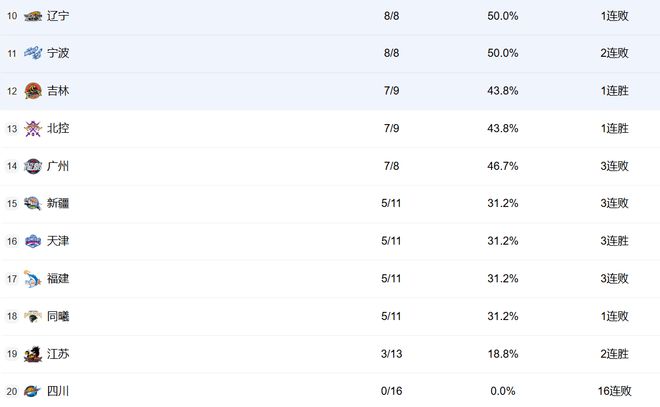
Task: Click the rank 18 number badge
Action: click(x=12, y=316)
